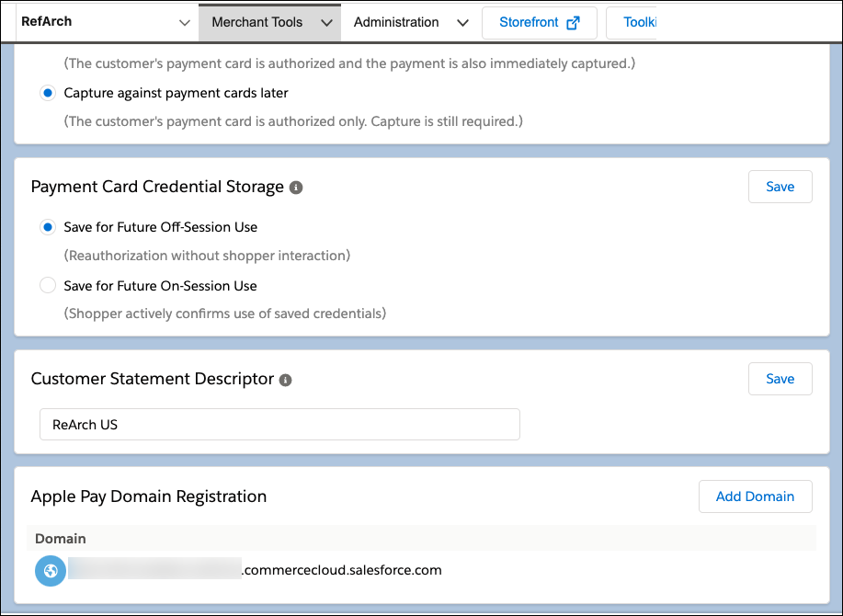Click the info icon beside Payment Card Credential Storage
Screen dimensions: 843x616
point(295,187)
